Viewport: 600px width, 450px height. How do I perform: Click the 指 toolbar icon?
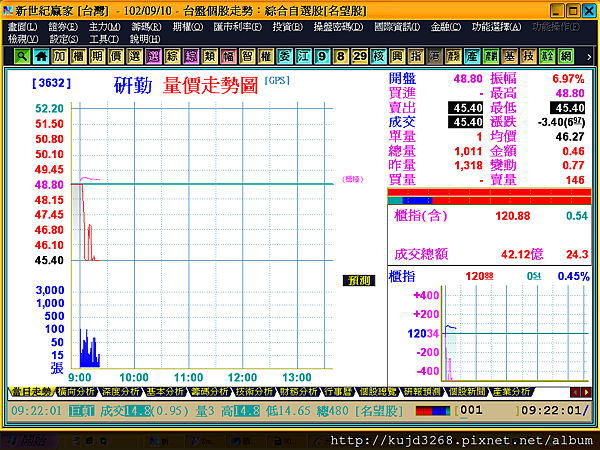pos(416,57)
